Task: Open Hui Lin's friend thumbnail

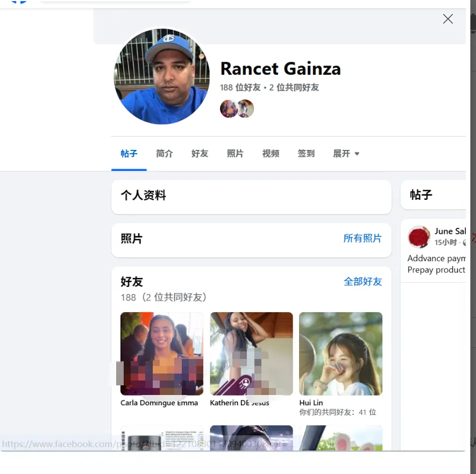Action: 340,353
